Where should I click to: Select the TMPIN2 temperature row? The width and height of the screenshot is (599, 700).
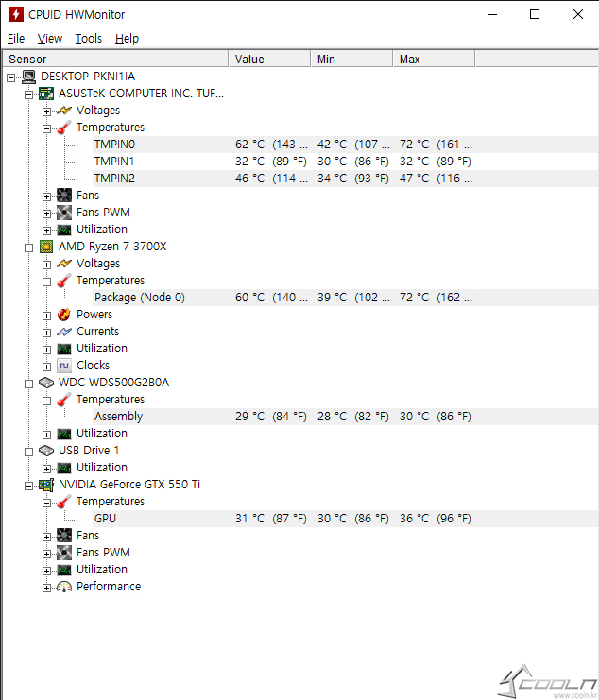point(346,179)
